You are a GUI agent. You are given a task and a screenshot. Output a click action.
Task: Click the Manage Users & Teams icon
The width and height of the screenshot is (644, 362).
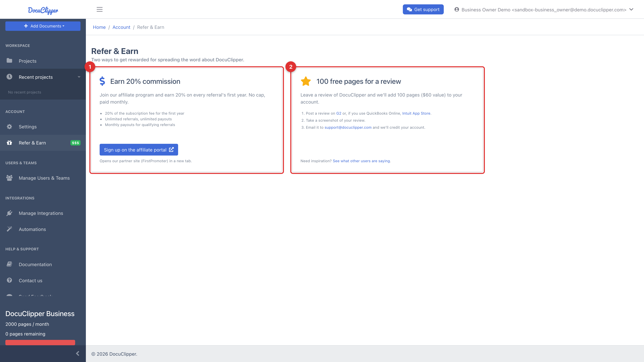(9, 178)
